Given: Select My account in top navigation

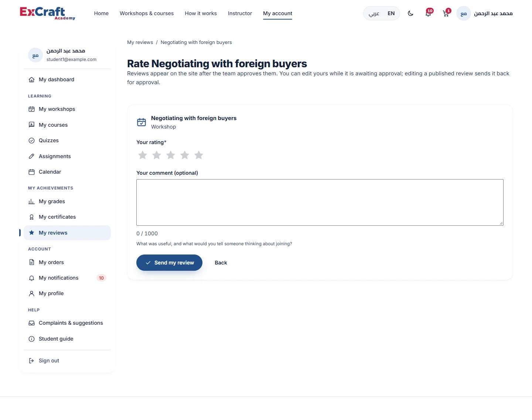Looking at the screenshot, I should (x=277, y=13).
